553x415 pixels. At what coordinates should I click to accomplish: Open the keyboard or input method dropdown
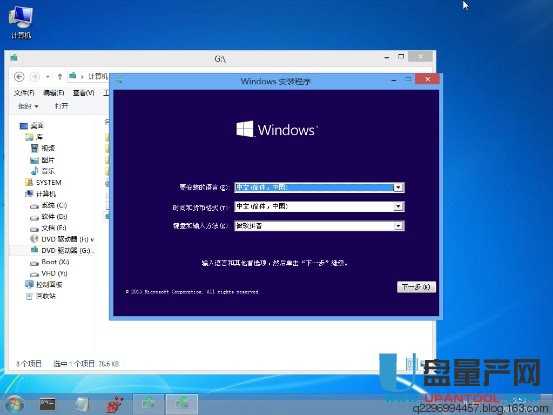click(399, 226)
